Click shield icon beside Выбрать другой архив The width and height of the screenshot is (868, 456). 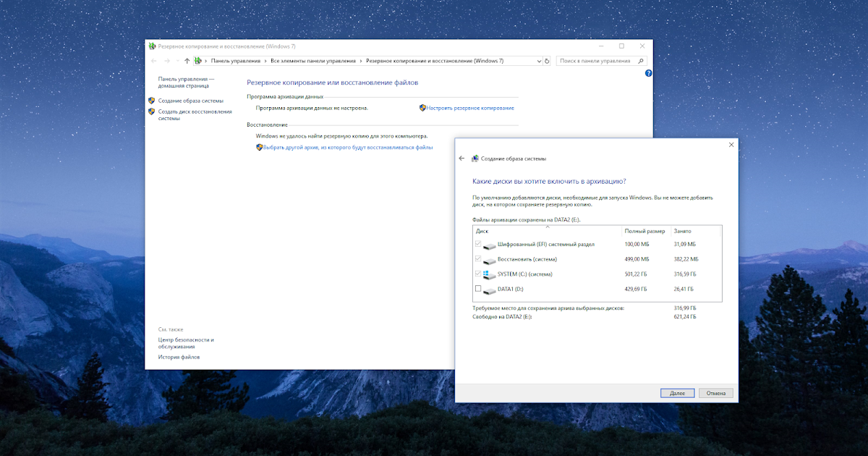pyautogui.click(x=259, y=147)
